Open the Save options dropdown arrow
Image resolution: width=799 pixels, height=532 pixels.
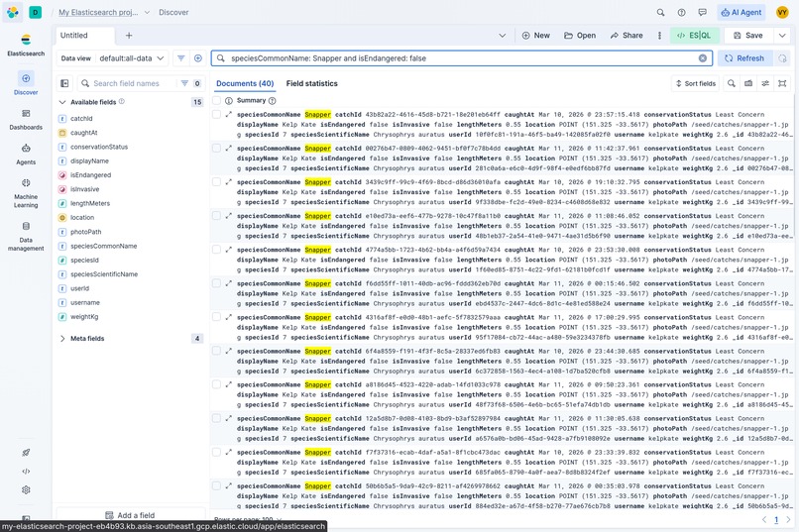[x=782, y=35]
